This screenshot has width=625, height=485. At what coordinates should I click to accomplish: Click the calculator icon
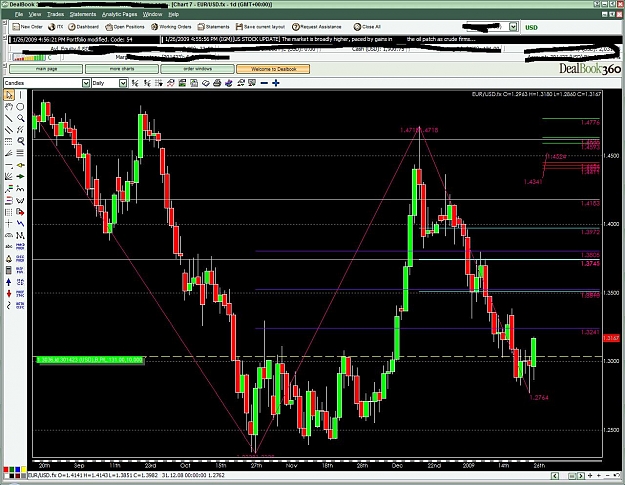pos(9,270)
